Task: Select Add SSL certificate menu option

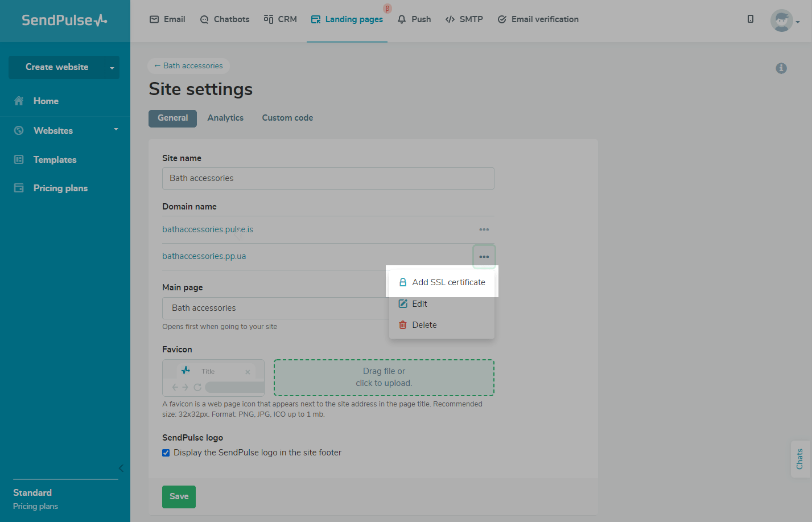Action: pos(448,282)
